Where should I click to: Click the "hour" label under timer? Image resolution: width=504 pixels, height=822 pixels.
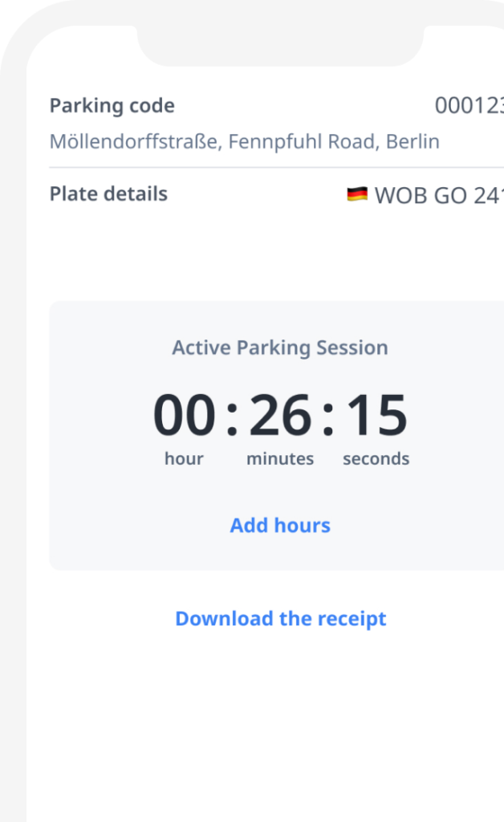[x=184, y=459]
